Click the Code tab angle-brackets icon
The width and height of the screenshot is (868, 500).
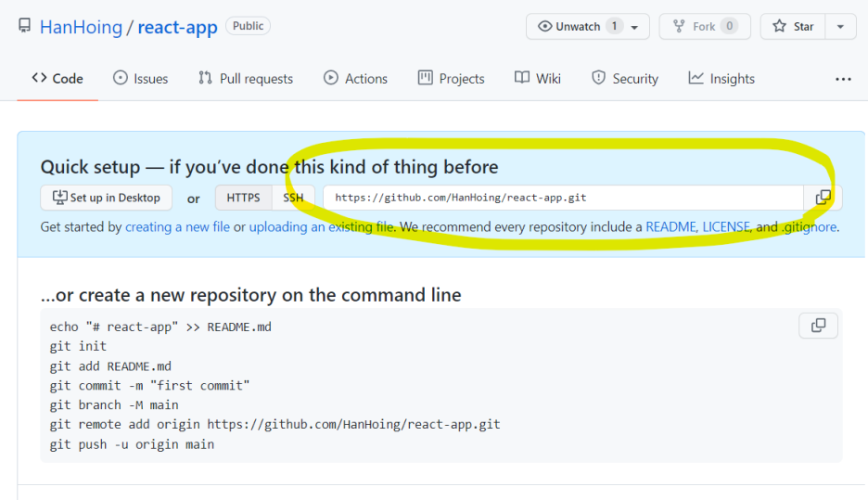(39, 78)
